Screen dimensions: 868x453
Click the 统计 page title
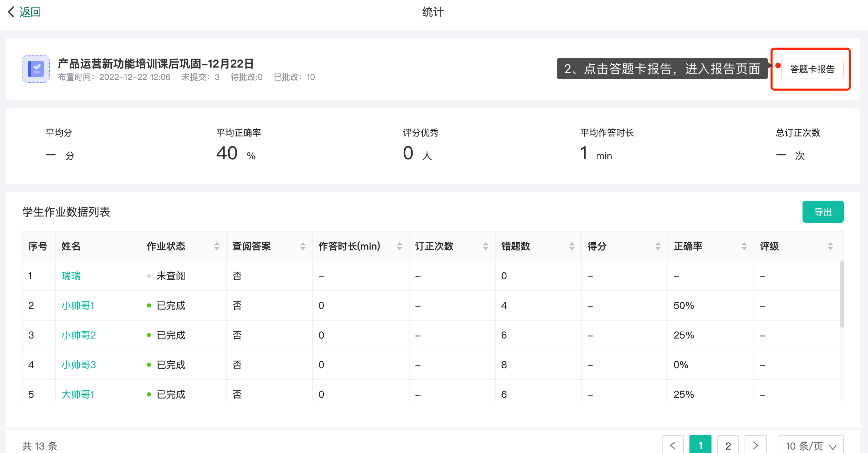(x=433, y=12)
